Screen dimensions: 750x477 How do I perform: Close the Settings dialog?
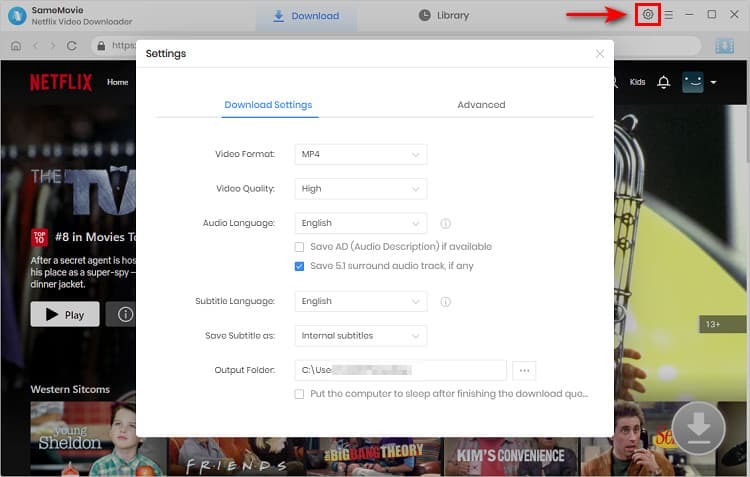[x=600, y=54]
